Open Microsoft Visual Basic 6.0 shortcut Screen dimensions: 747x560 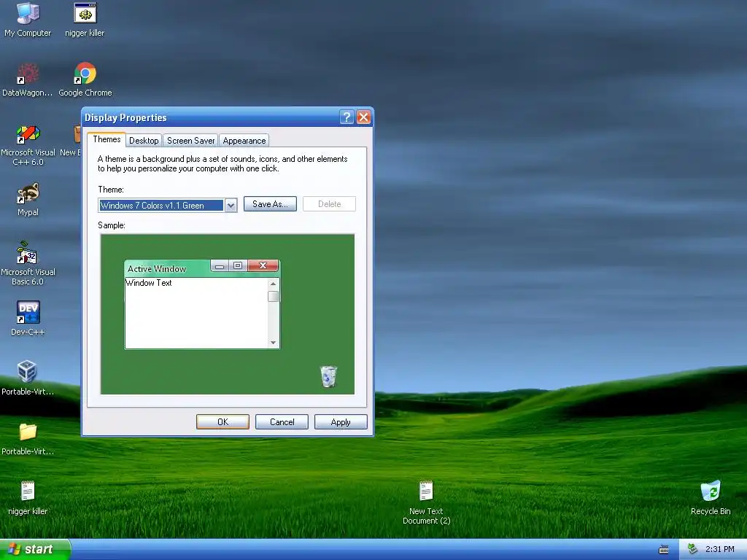pos(28,263)
